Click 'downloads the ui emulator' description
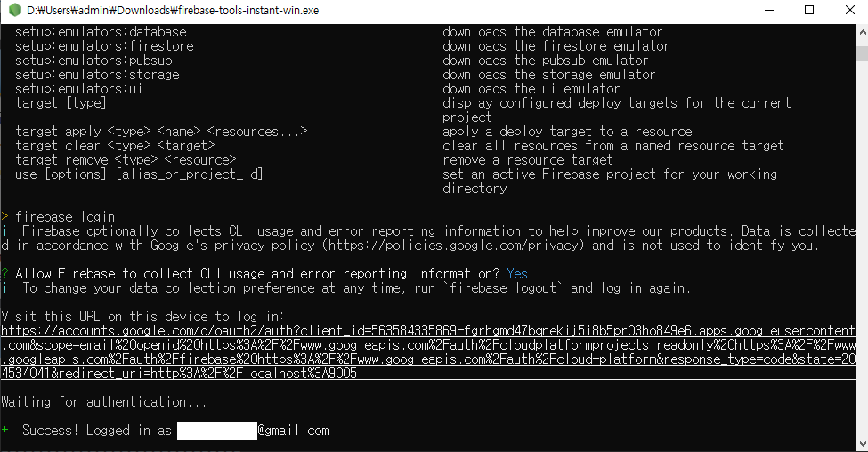 (531, 88)
